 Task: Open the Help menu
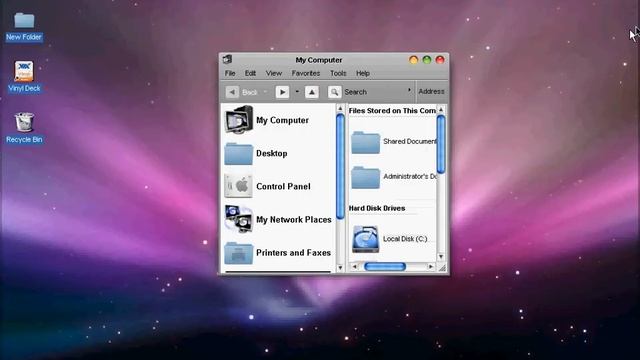coord(363,73)
